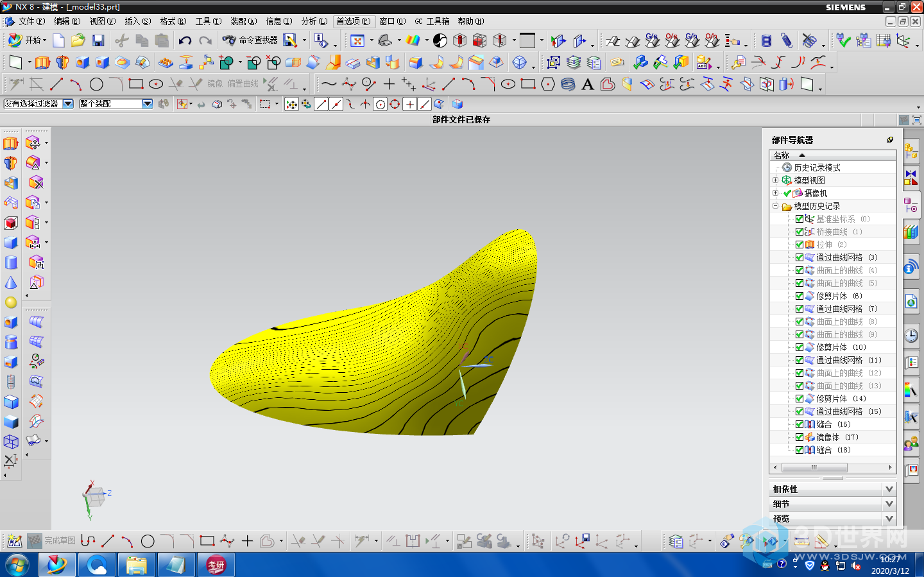This screenshot has width=924, height=577.
Task: Toggle the 修剪片体 (6) checkbox
Action: (800, 296)
